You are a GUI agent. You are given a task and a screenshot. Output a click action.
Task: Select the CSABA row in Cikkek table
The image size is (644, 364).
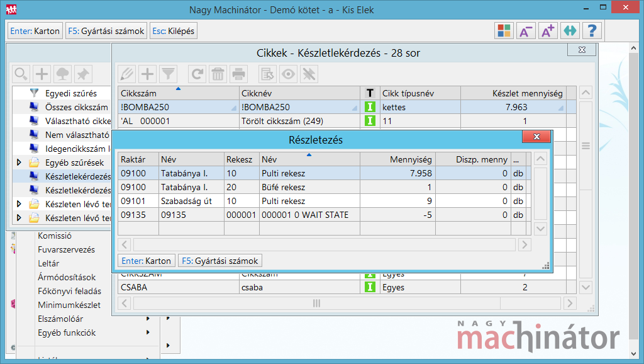(347, 287)
